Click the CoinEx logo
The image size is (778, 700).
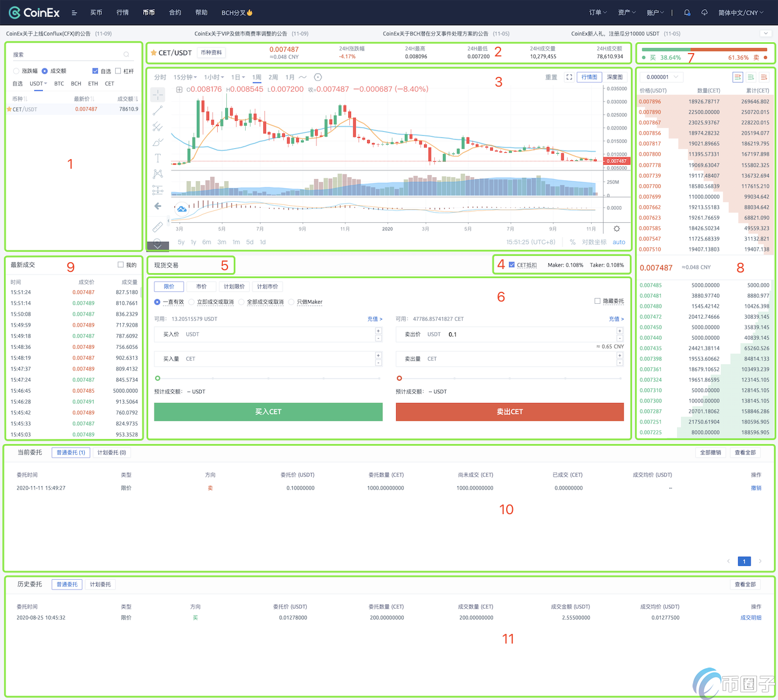pyautogui.click(x=34, y=13)
